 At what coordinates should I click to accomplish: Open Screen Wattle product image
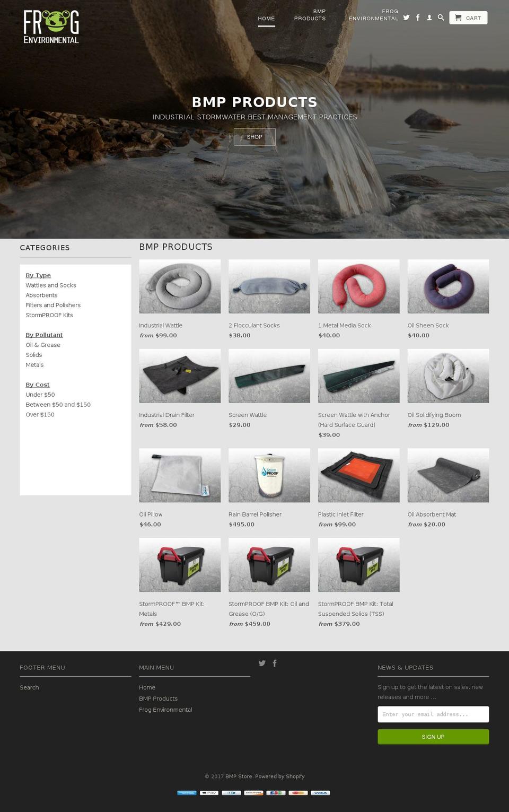(269, 376)
